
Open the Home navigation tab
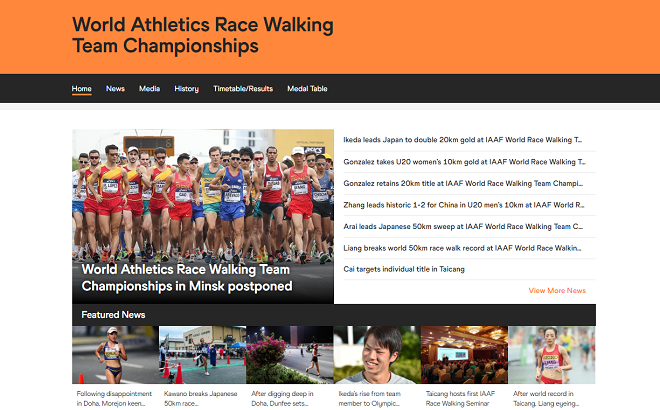(x=81, y=89)
